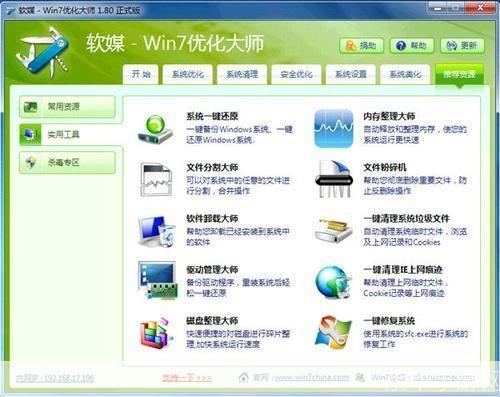This screenshot has width=500, height=397.
Task: Click the 系统一键还原 title text
Action: [212, 116]
